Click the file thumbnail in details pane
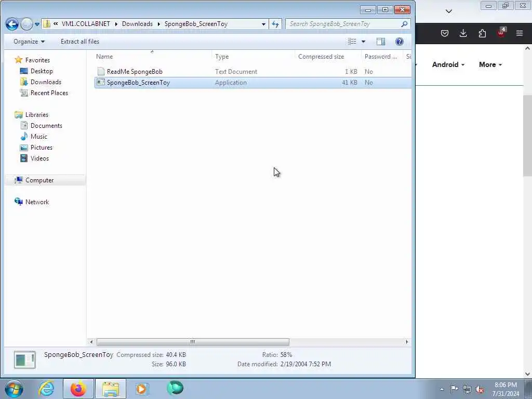 (x=25, y=360)
